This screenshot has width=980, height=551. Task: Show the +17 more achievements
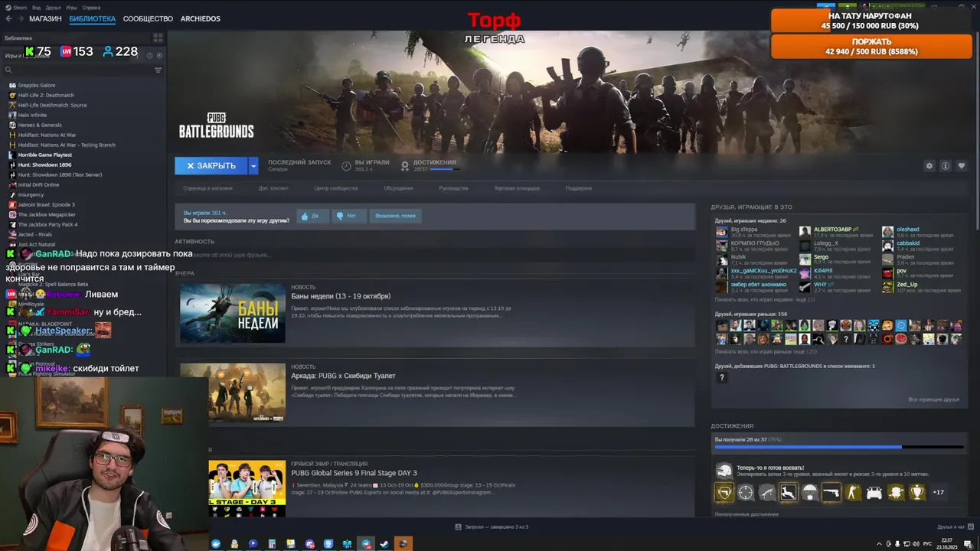(x=939, y=492)
